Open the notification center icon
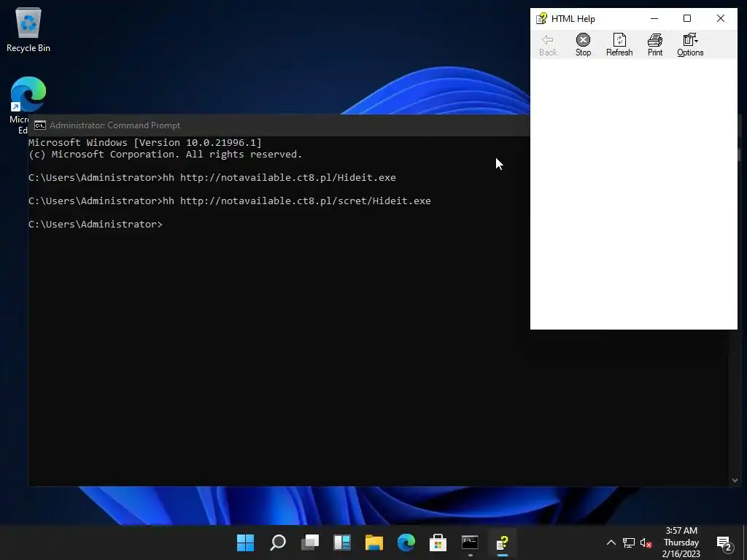The width and height of the screenshot is (747, 560). [x=724, y=542]
